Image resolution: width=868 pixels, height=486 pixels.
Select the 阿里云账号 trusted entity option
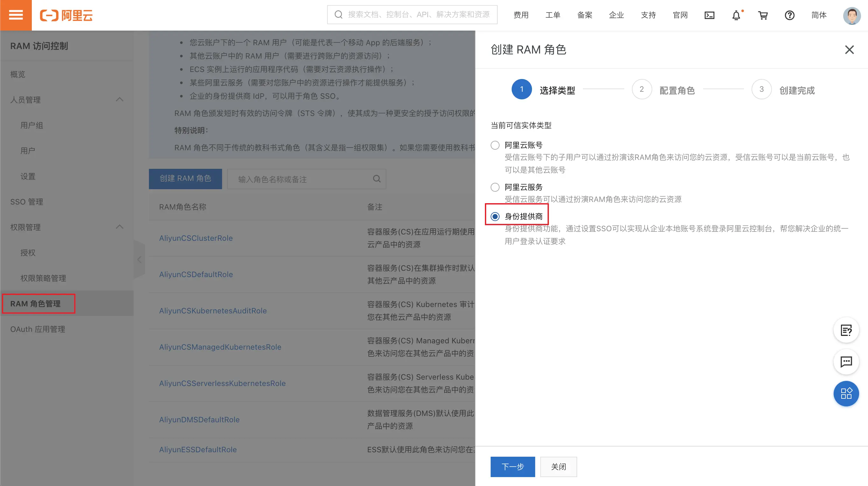click(495, 145)
